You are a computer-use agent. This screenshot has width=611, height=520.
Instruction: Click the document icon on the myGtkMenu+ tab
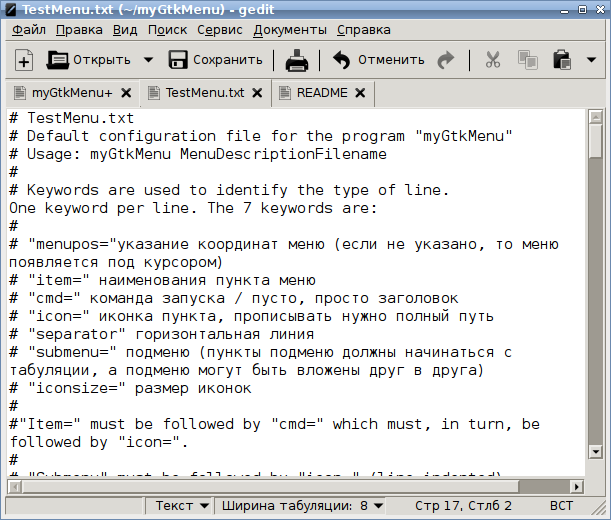(x=19, y=93)
